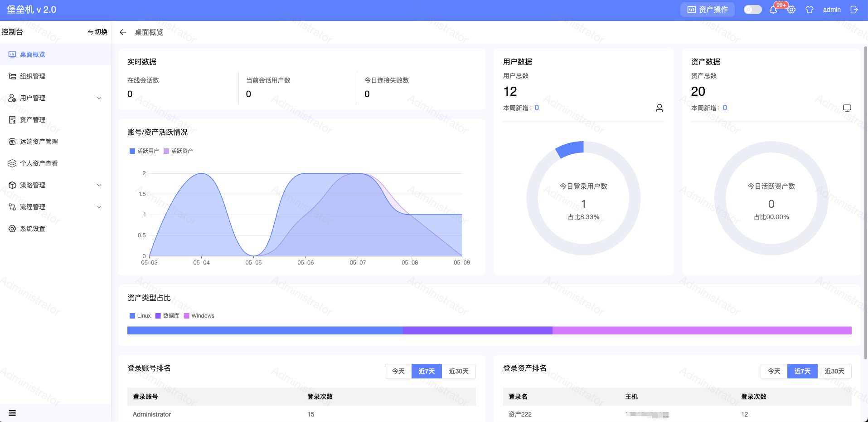The height and width of the screenshot is (422, 868).
Task: Click the 资产222 row in asset ranking
Action: [x=677, y=414]
